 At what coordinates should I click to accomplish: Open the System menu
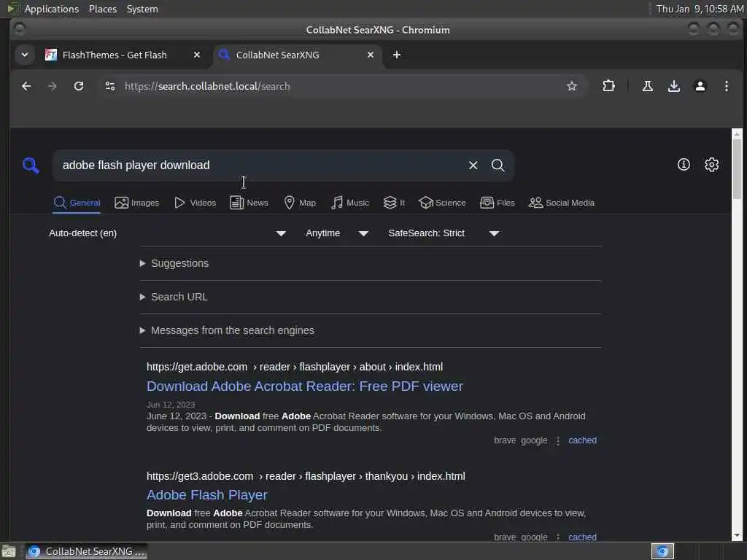tap(142, 9)
